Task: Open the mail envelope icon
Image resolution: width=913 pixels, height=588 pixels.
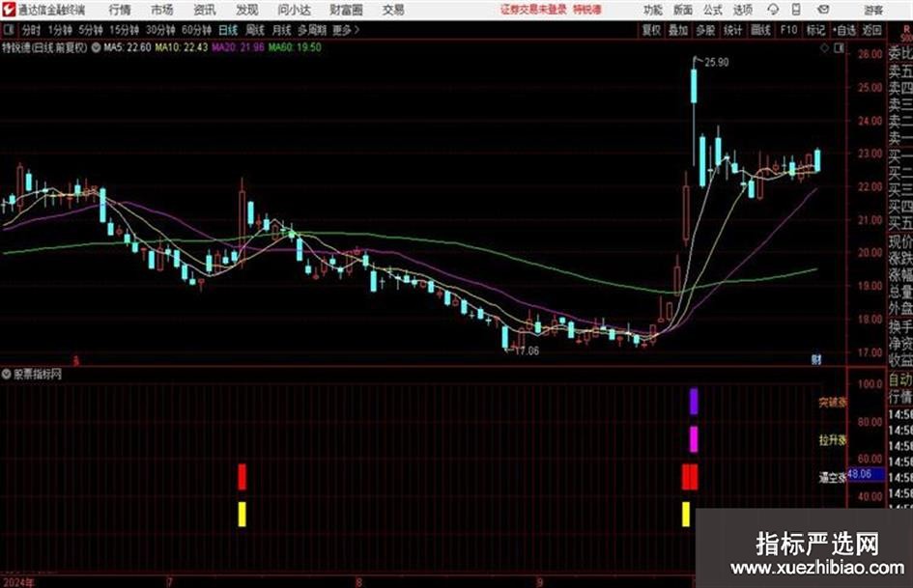Action: pyautogui.click(x=823, y=10)
